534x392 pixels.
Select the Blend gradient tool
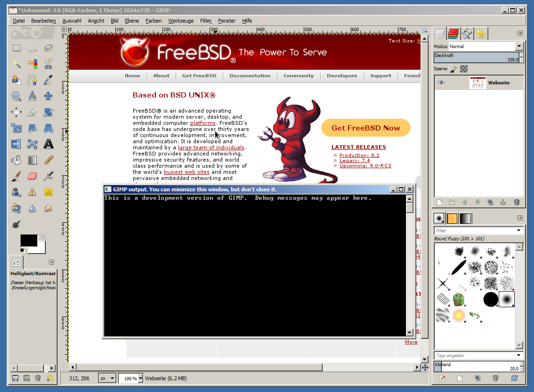[x=32, y=160]
